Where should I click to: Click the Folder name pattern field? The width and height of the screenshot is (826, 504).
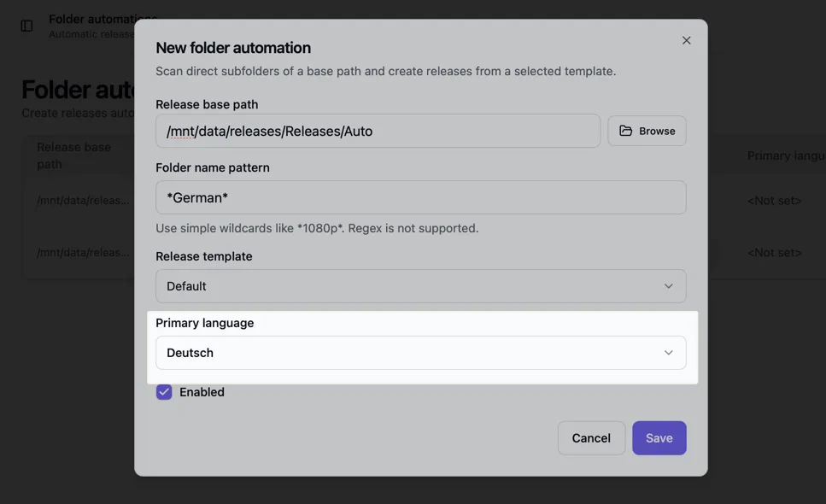(420, 197)
